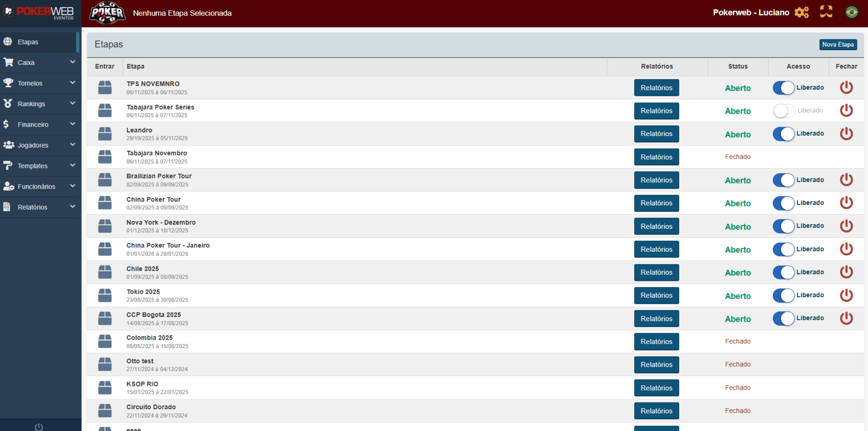This screenshot has width=868, height=431.
Task: Click the Nova Etapa button
Action: click(x=838, y=44)
